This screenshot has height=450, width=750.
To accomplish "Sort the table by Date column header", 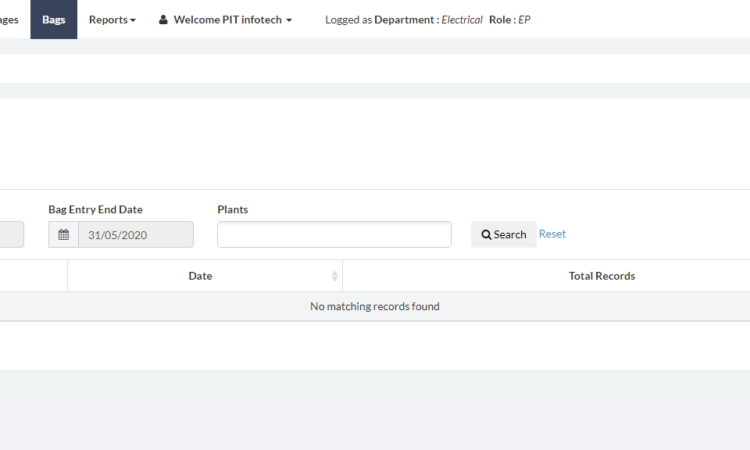I will pyautogui.click(x=200, y=276).
